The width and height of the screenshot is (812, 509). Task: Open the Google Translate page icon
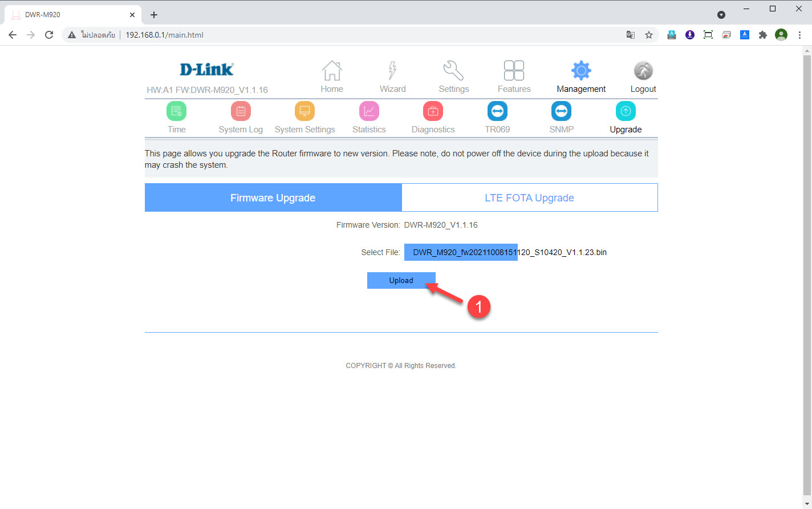click(631, 35)
